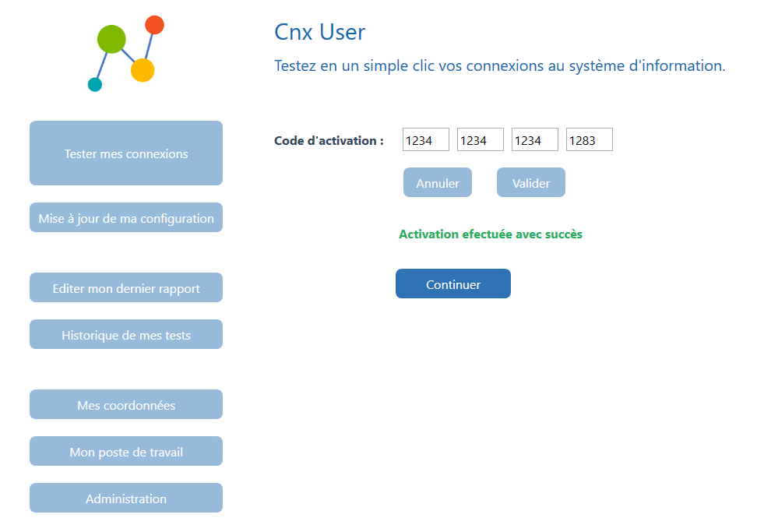Open Tester mes connexions

tap(126, 153)
